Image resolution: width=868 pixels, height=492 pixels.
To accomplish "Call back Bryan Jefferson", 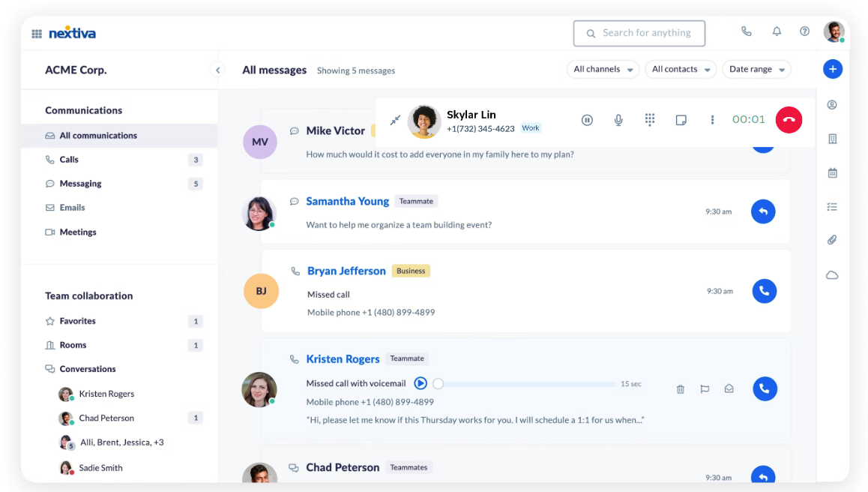I will 765,291.
